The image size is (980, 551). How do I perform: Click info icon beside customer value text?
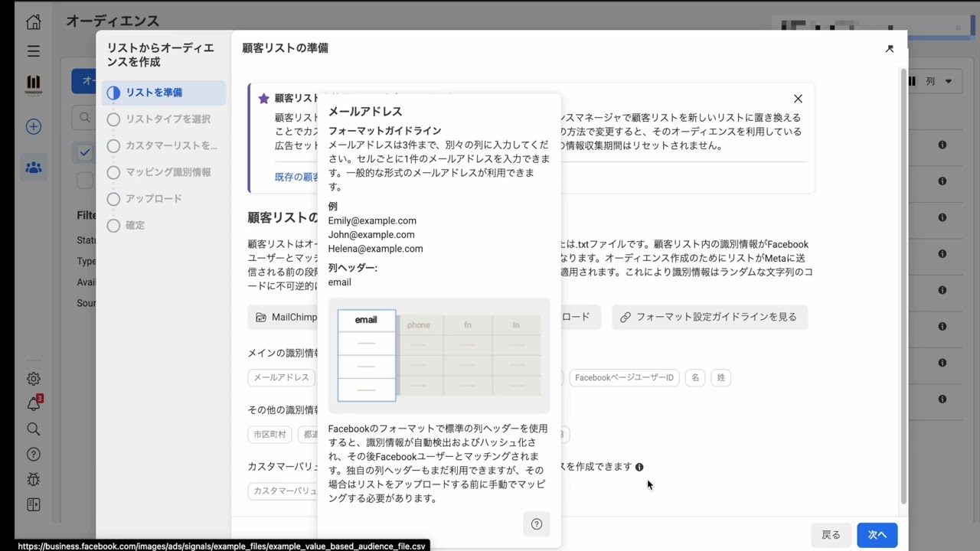639,467
